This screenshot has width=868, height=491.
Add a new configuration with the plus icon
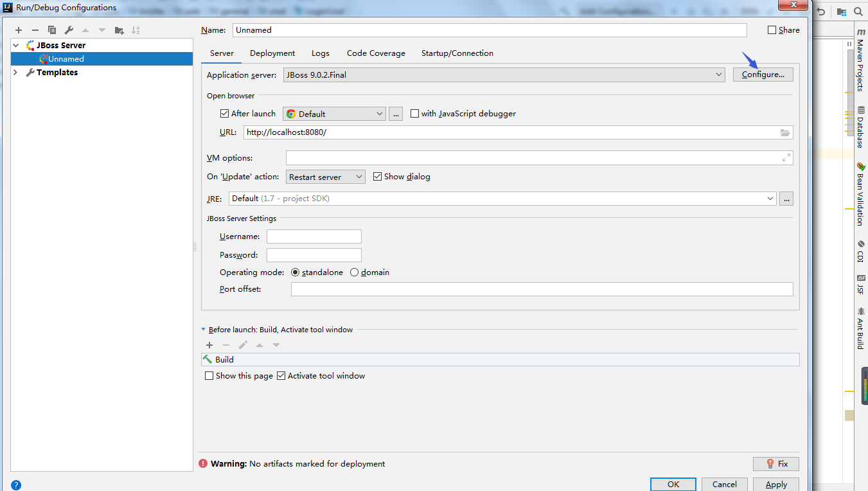(19, 30)
